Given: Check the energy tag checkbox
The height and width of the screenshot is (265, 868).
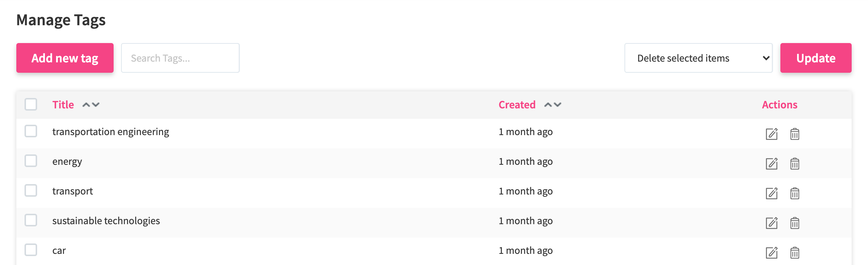Looking at the screenshot, I should [31, 161].
